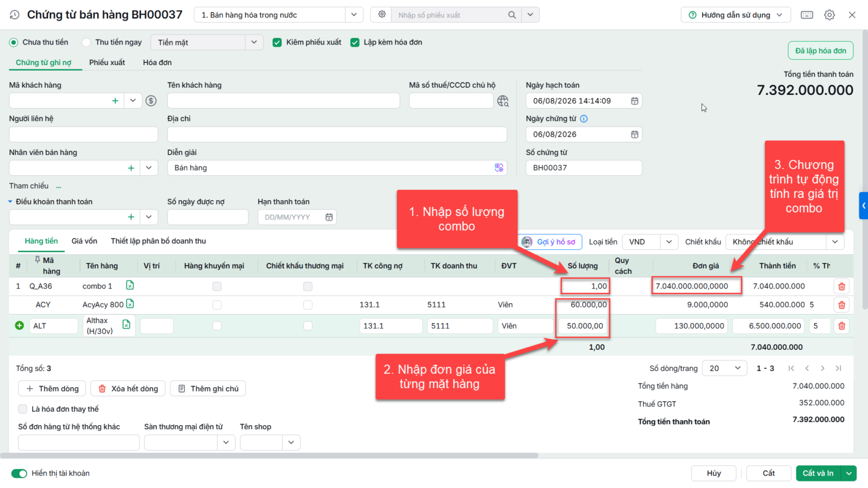Tick Hàng khuyến mại for combo 1 row

click(217, 286)
